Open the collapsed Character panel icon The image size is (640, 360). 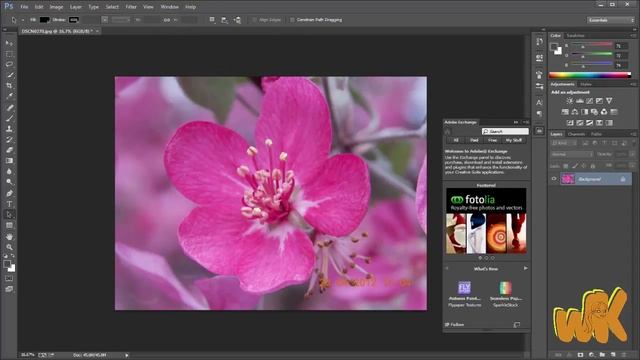(539, 102)
